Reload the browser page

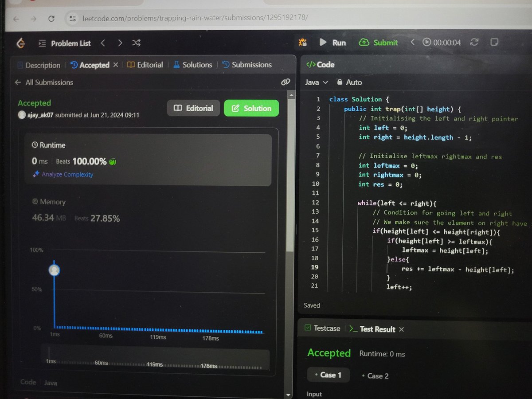(51, 19)
